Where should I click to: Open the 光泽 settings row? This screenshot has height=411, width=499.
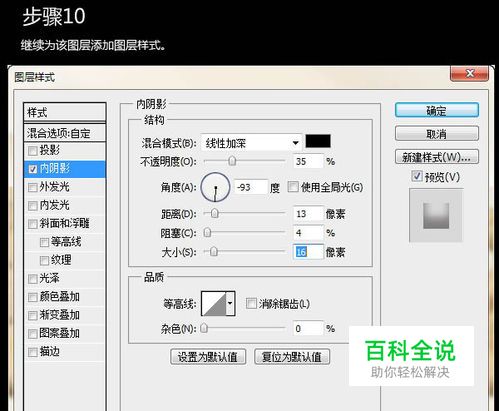point(65,278)
